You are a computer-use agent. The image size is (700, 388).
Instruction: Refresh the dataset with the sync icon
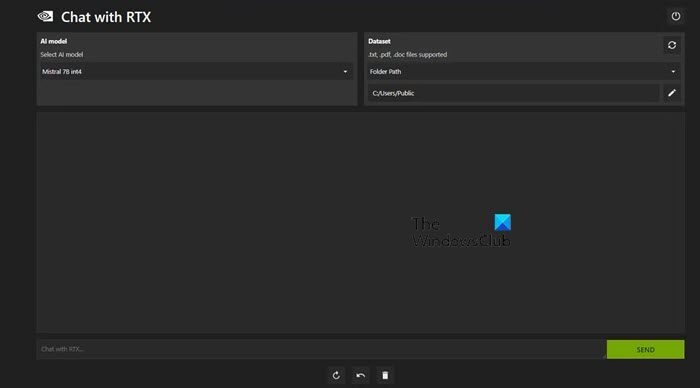[671, 45]
